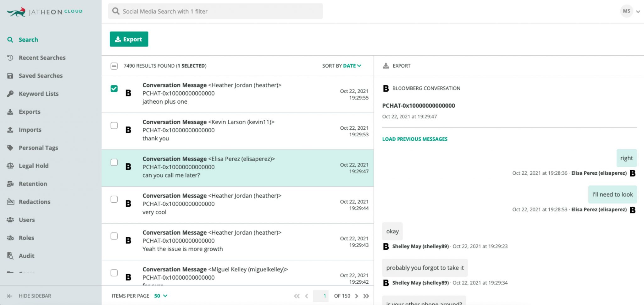Click the Audit icon in the sidebar
Image resolution: width=644 pixels, height=305 pixels.
[10, 256]
